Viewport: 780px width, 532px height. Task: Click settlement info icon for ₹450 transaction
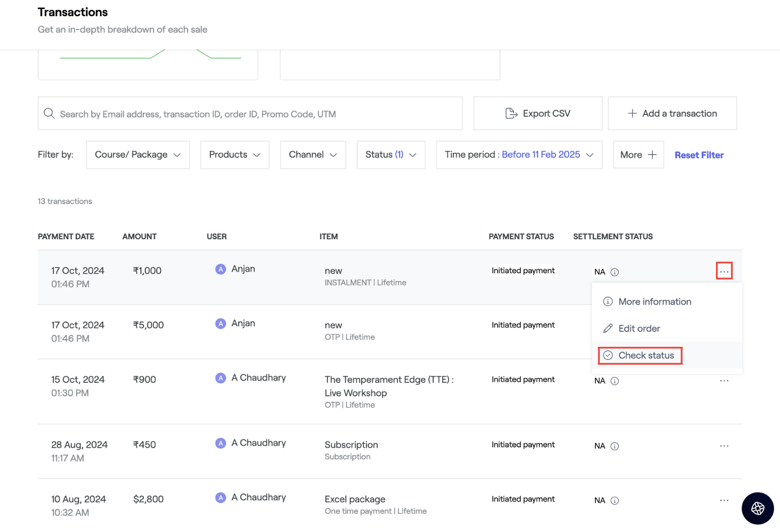[x=615, y=446]
